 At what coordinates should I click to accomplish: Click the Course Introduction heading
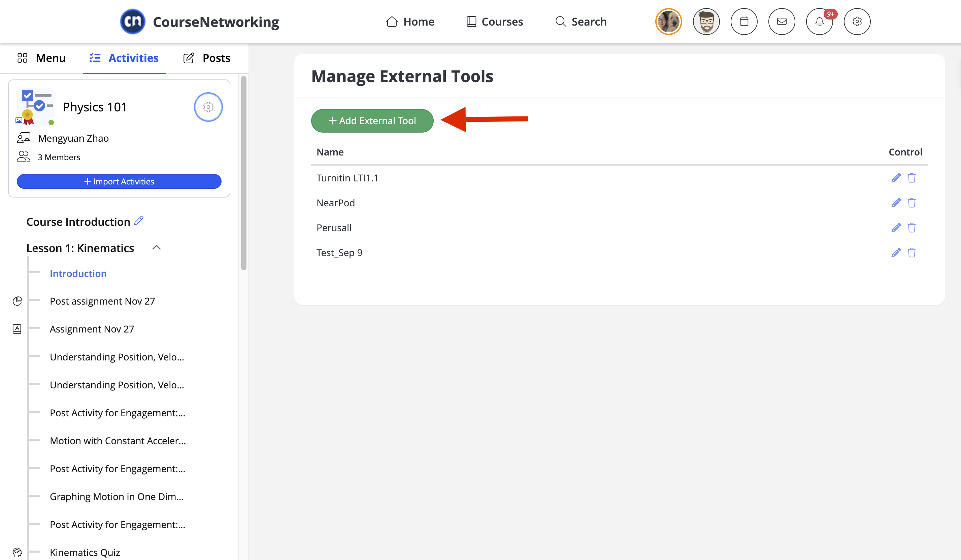coord(78,222)
